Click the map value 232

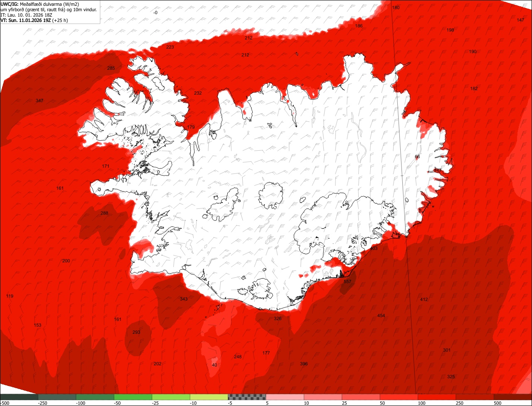coord(198,93)
